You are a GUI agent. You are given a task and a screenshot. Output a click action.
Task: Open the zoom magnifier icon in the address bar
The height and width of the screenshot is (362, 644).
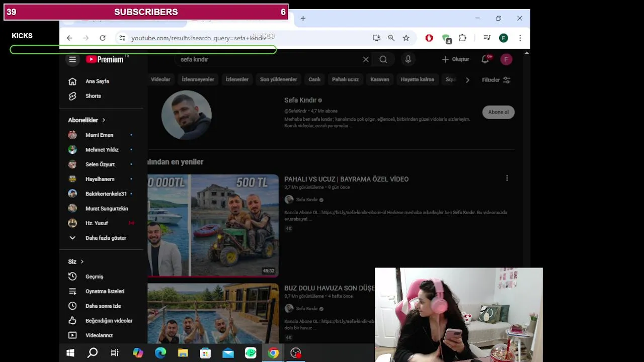pyautogui.click(x=391, y=38)
